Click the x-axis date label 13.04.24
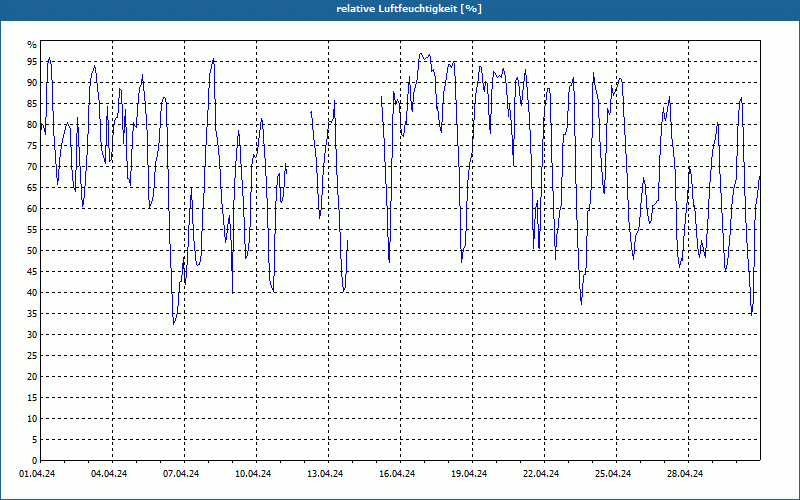 click(x=324, y=474)
